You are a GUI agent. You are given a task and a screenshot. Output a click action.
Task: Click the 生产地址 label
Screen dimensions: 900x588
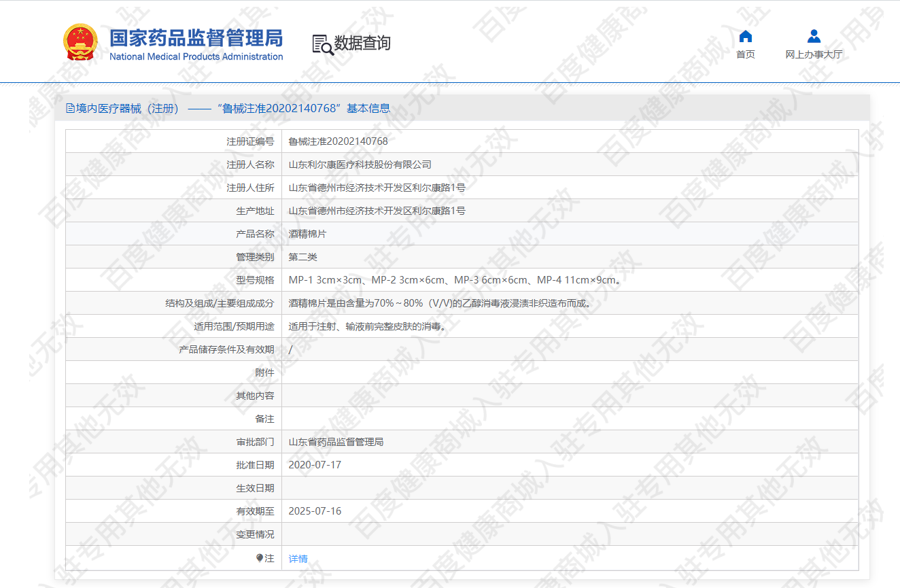pyautogui.click(x=255, y=211)
